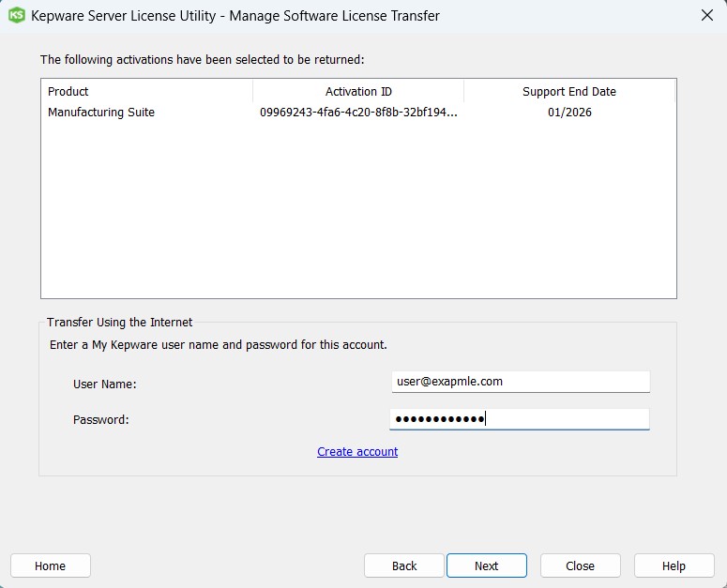Click the window title bar text
The height and width of the screenshot is (588, 727).
pyautogui.click(x=235, y=16)
